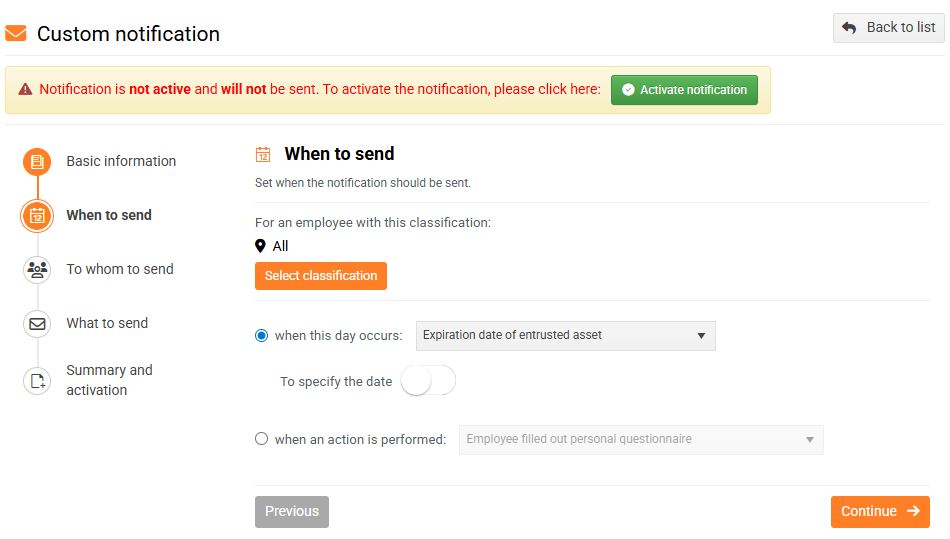Image resolution: width=950 pixels, height=539 pixels.
Task: Select the 'when an action is performed' radio button
Action: click(x=262, y=439)
